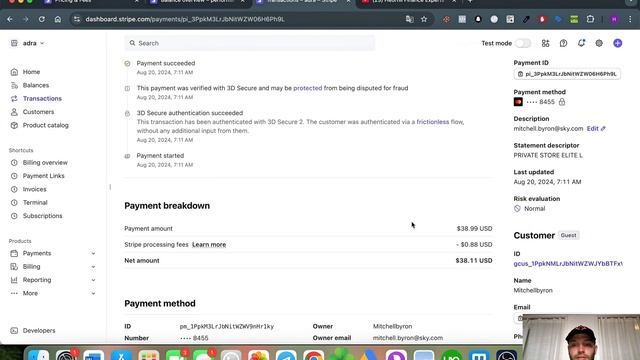Open Learn more about Stripe processing fees
The image size is (640, 360).
(x=209, y=244)
